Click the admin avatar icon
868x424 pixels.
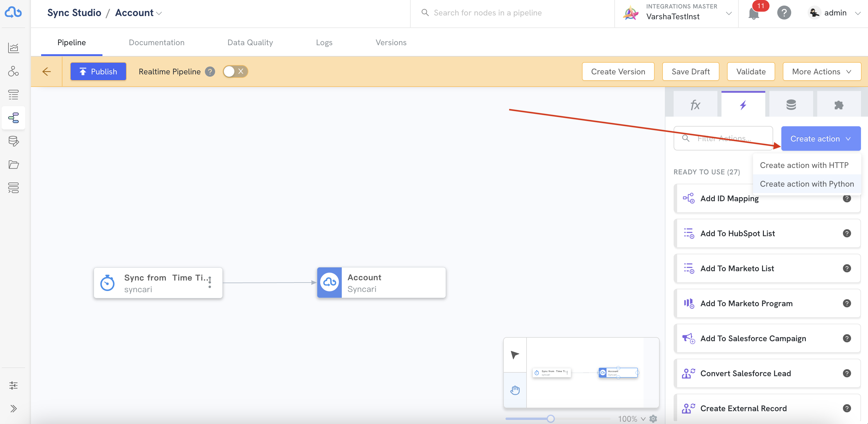pyautogui.click(x=814, y=13)
